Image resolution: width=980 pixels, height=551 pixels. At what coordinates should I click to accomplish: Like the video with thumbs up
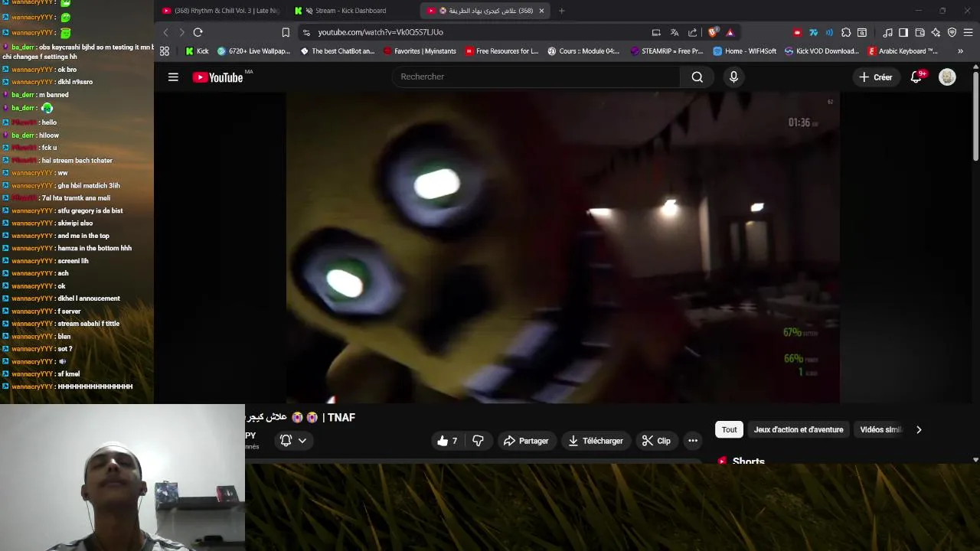pos(447,441)
